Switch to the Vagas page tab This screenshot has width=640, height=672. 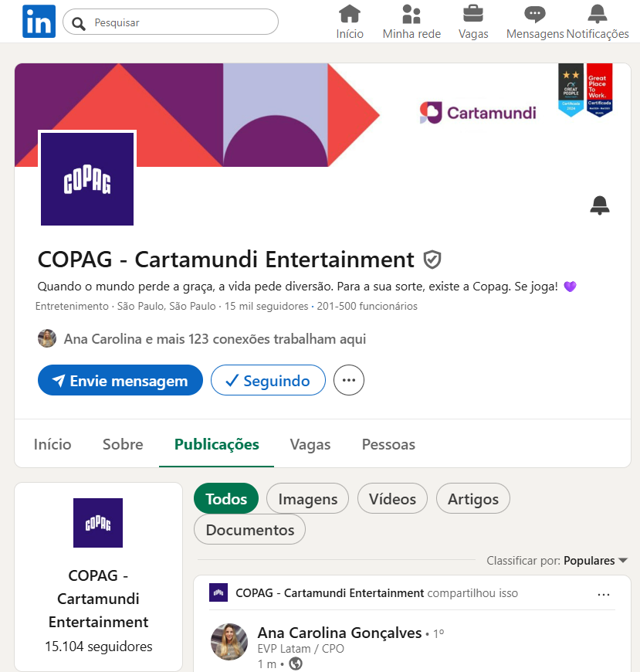coord(310,444)
